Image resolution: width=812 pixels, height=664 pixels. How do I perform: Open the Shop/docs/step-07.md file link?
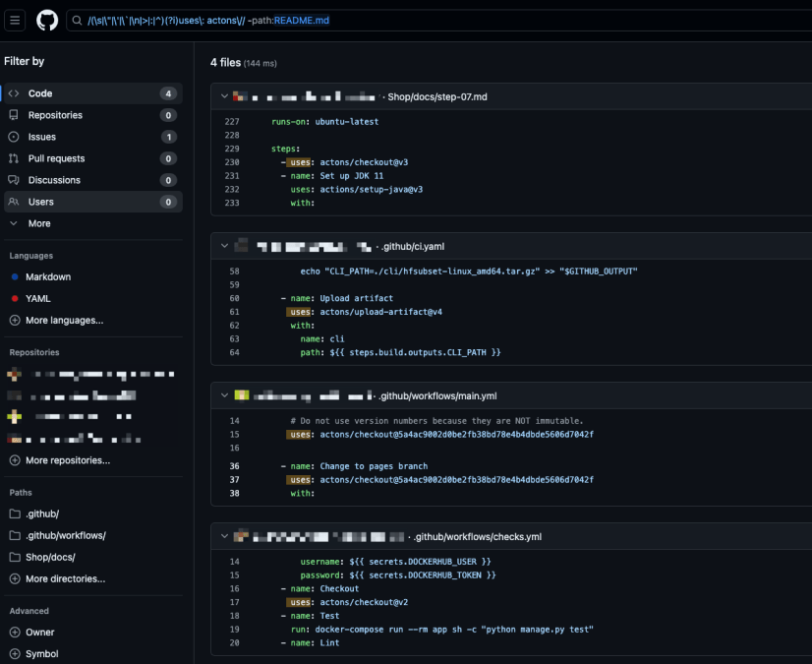tap(437, 97)
